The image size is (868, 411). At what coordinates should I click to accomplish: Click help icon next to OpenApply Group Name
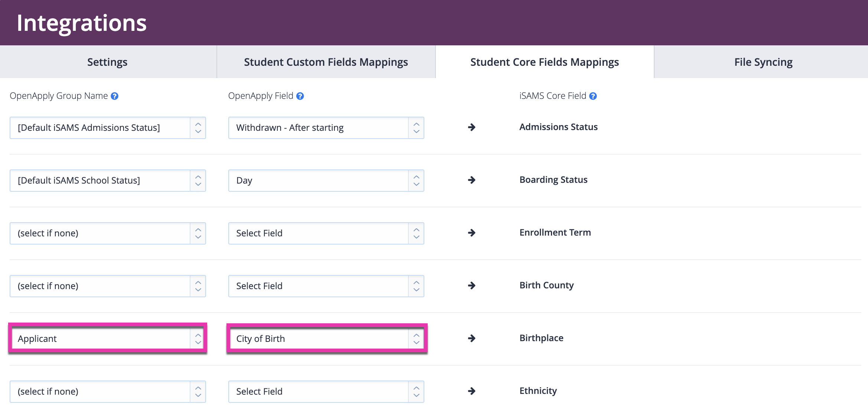point(115,96)
